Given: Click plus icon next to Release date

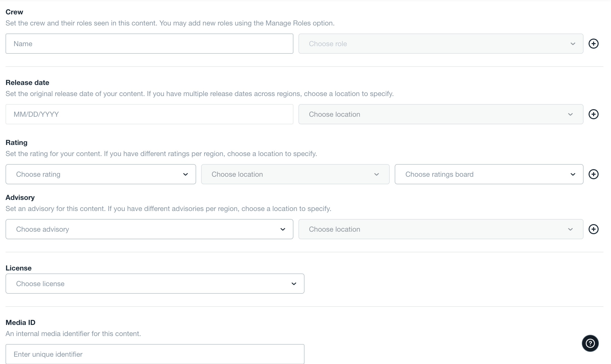Looking at the screenshot, I should [593, 114].
